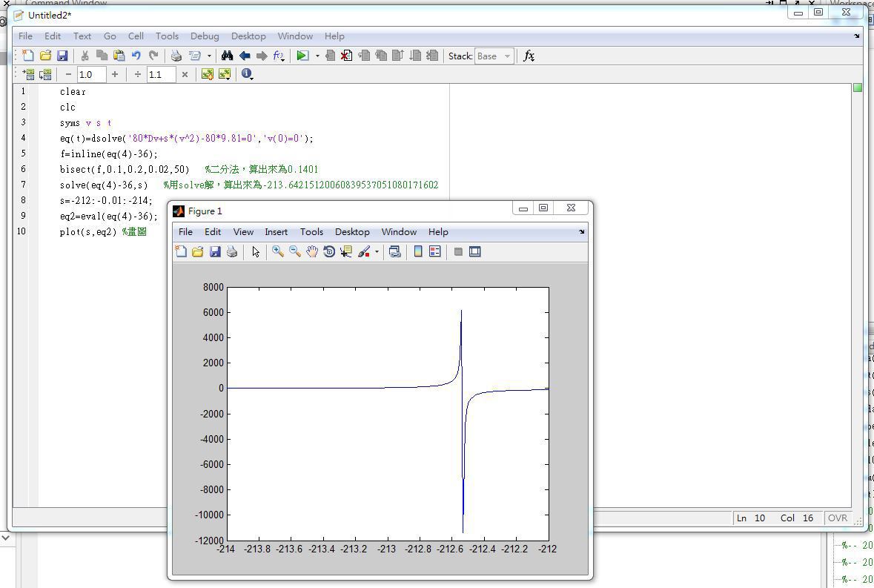Toggle the Rotate 3D tool in Figure 1

[x=329, y=252]
